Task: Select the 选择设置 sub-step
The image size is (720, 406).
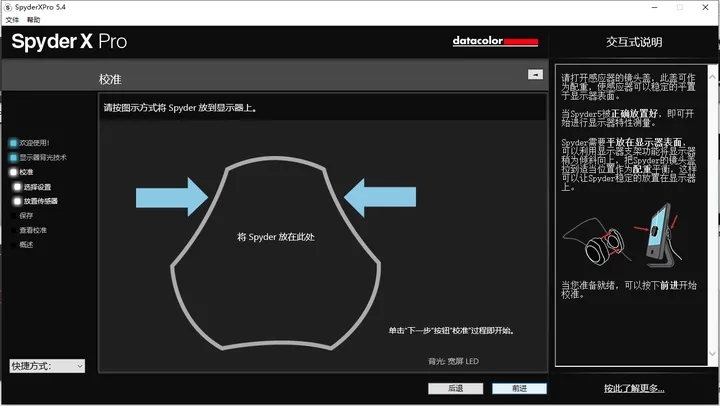Action: (x=37, y=187)
